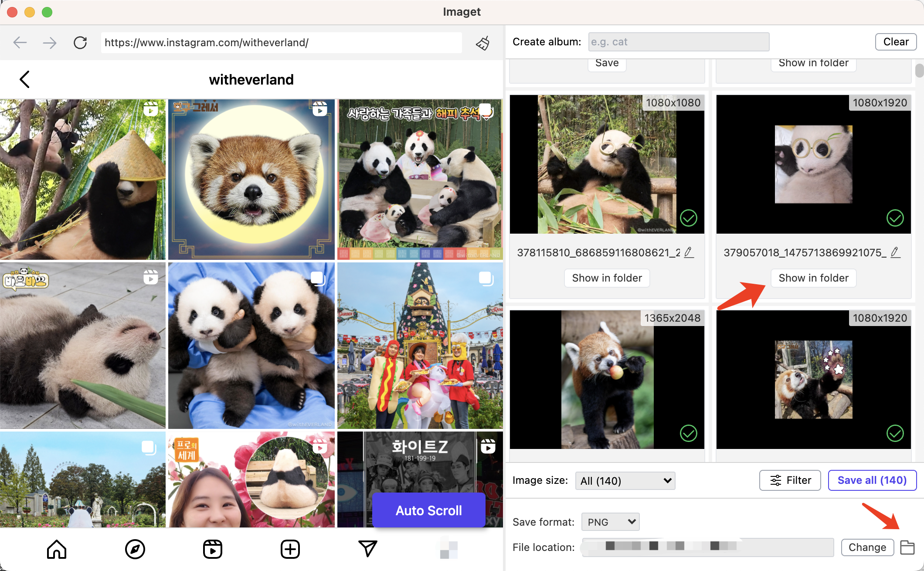This screenshot has width=924, height=571.
Task: Toggle green checkmark on panda eating image
Action: coord(689,218)
